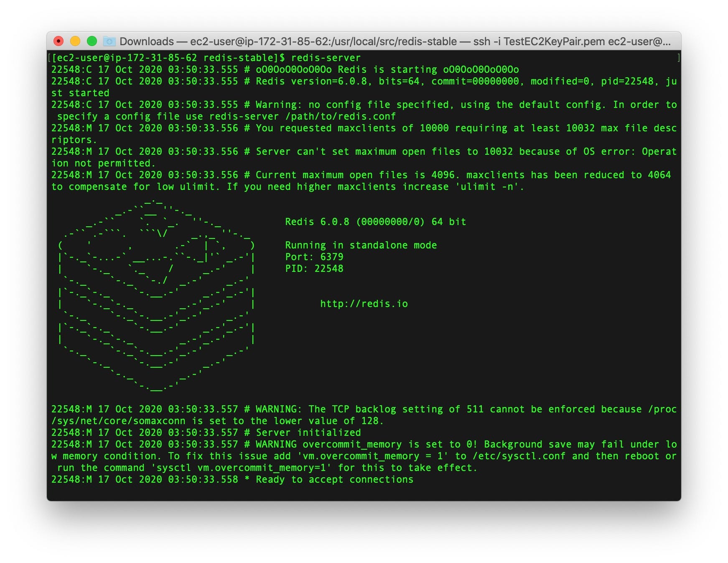
Task: Click the redis-server command prompt line
Action: point(206,58)
